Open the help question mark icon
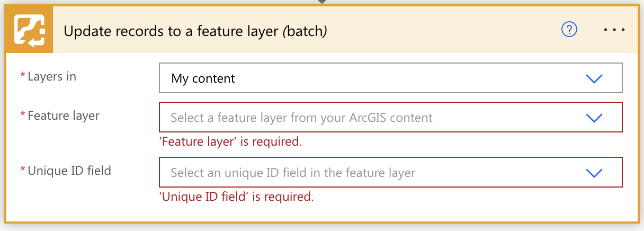 click(x=569, y=30)
